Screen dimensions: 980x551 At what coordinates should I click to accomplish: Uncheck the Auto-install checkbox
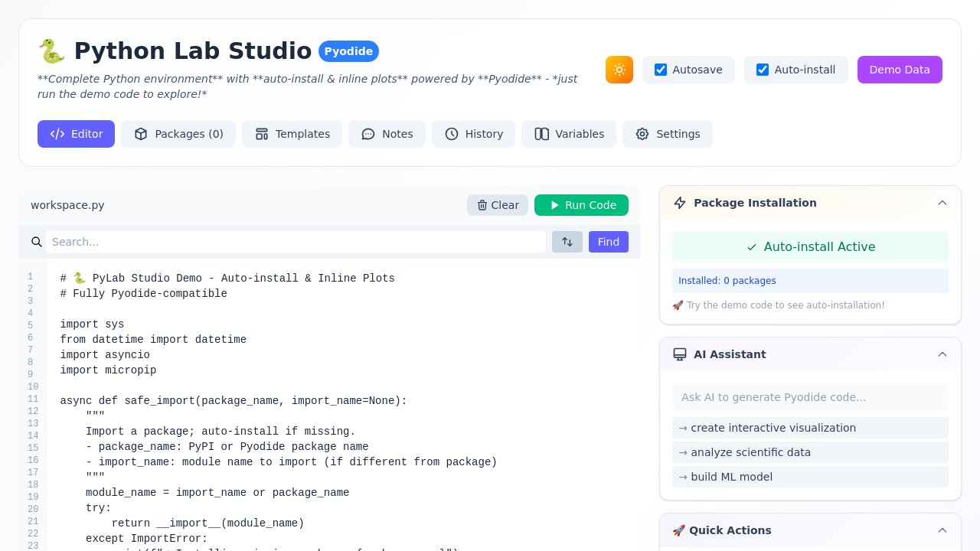pos(763,70)
